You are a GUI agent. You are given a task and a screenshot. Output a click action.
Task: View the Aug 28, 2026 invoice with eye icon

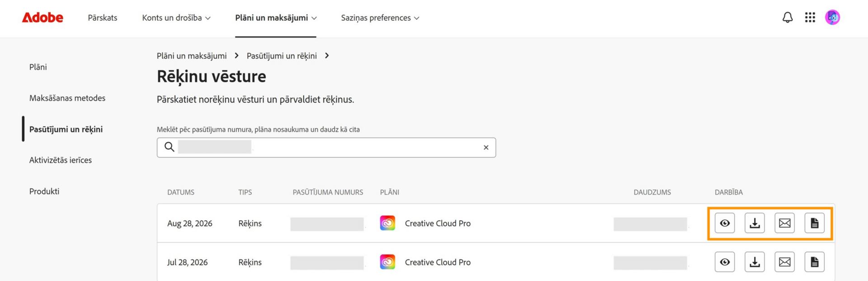pos(725,223)
